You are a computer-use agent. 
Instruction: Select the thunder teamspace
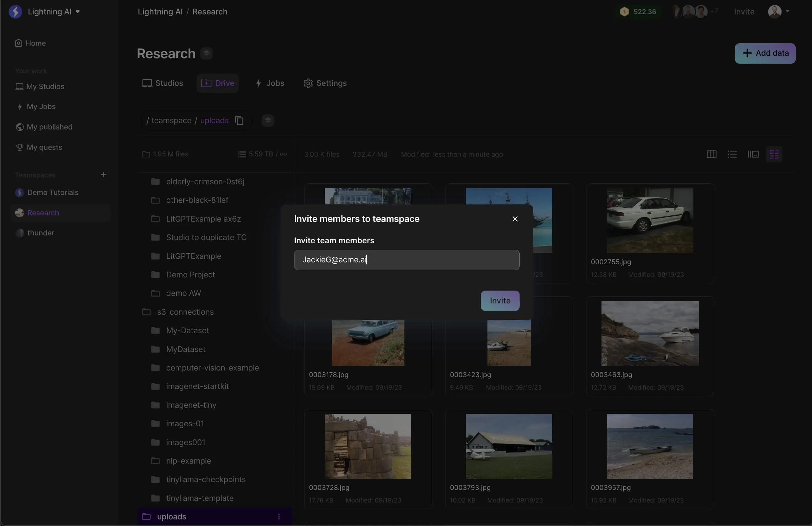click(x=34, y=233)
